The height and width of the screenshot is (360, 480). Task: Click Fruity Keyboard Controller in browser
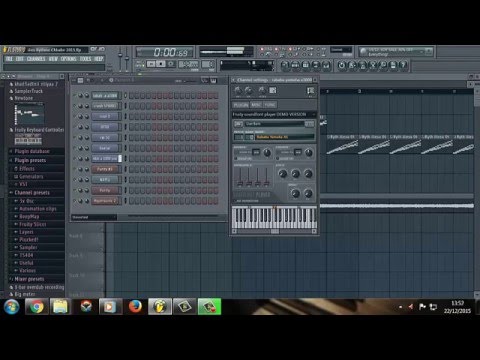tap(39, 130)
